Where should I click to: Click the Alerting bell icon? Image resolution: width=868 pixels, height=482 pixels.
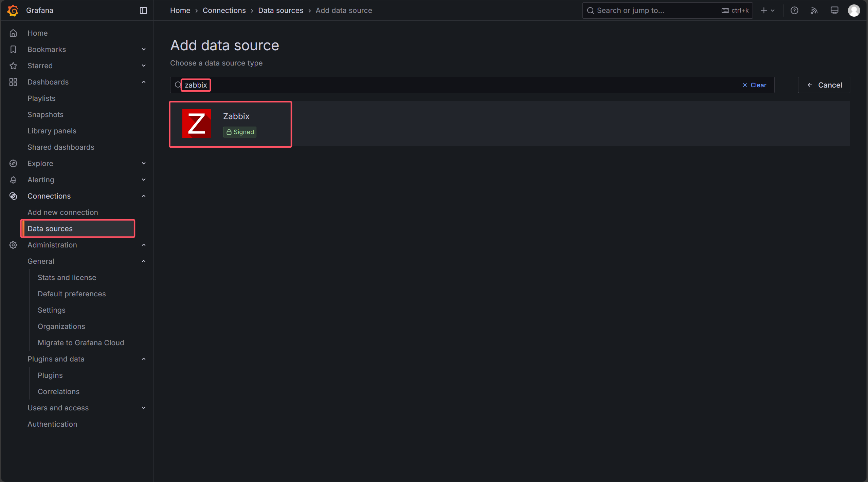click(13, 180)
